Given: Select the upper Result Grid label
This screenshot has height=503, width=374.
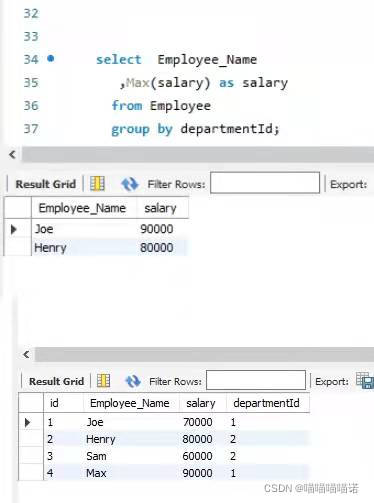Looking at the screenshot, I should click(x=46, y=184).
